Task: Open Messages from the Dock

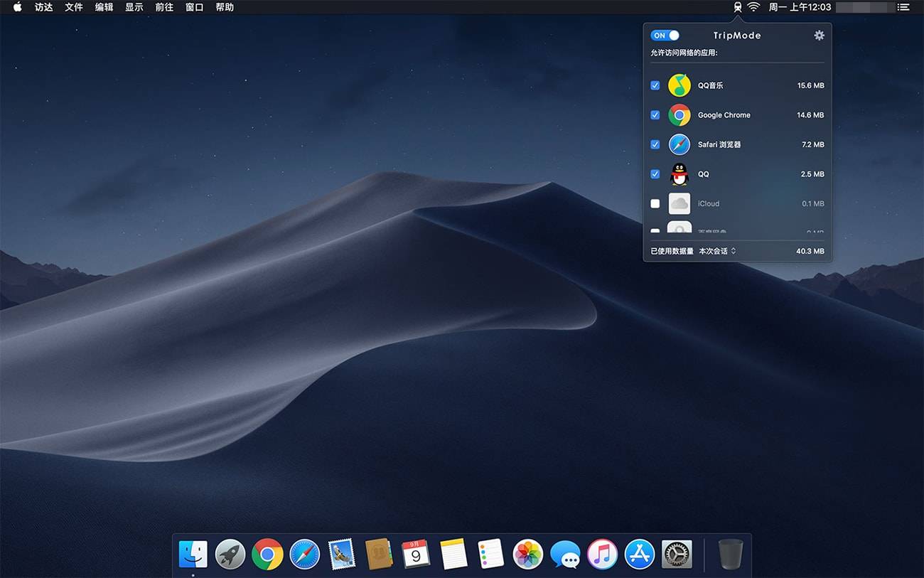Action: coord(565,555)
